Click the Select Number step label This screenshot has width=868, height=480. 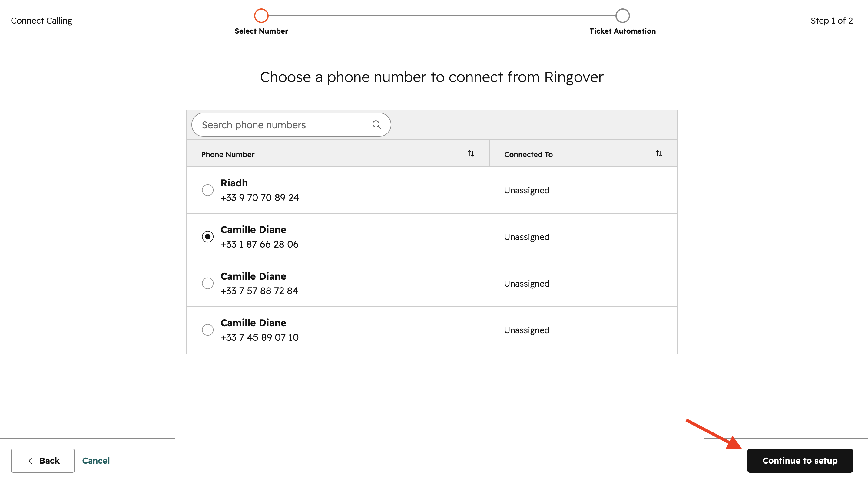click(261, 31)
